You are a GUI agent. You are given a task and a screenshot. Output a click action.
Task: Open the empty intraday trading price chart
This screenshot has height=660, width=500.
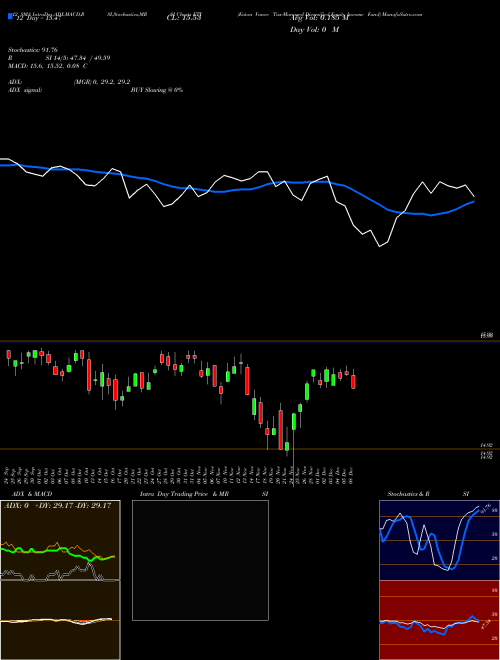(200, 560)
